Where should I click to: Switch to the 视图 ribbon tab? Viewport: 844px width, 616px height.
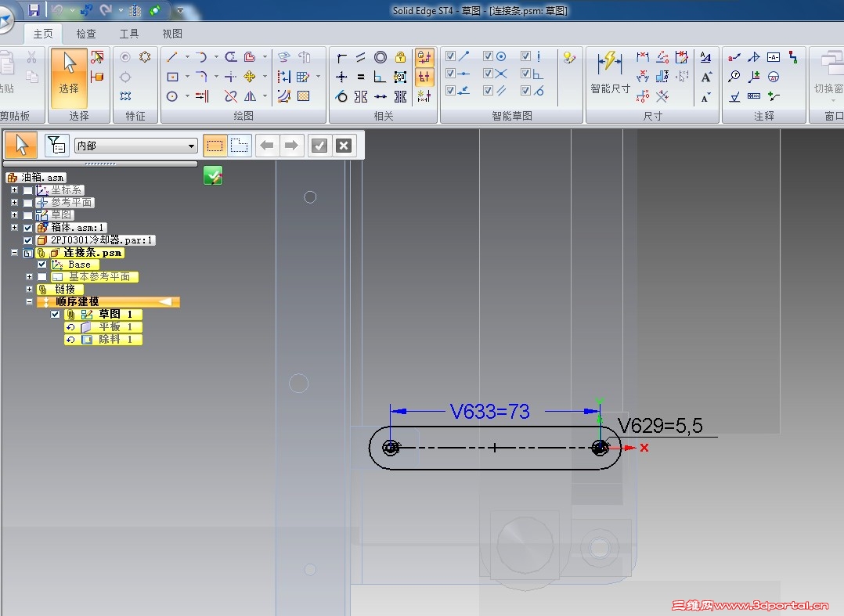click(x=172, y=34)
